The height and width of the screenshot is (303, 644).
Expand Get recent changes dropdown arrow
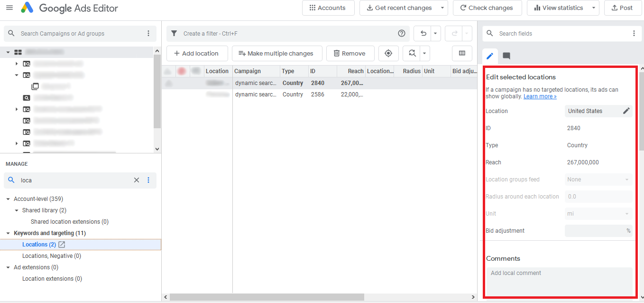pos(442,8)
